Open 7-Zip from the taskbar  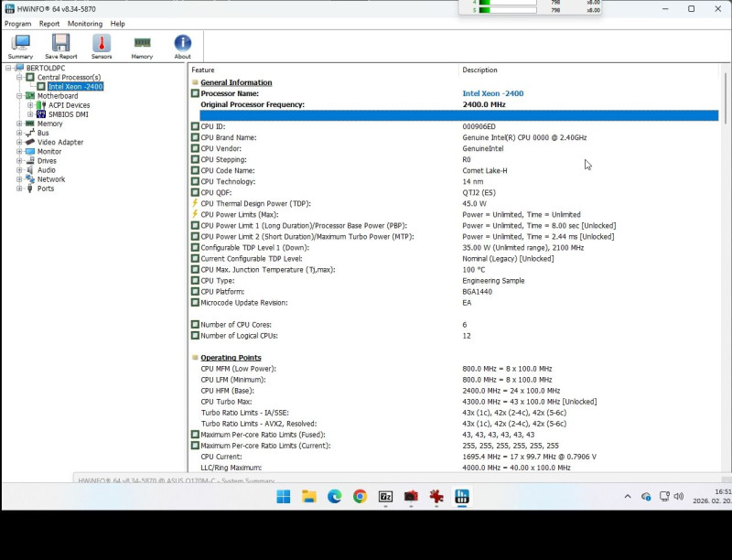[385, 497]
